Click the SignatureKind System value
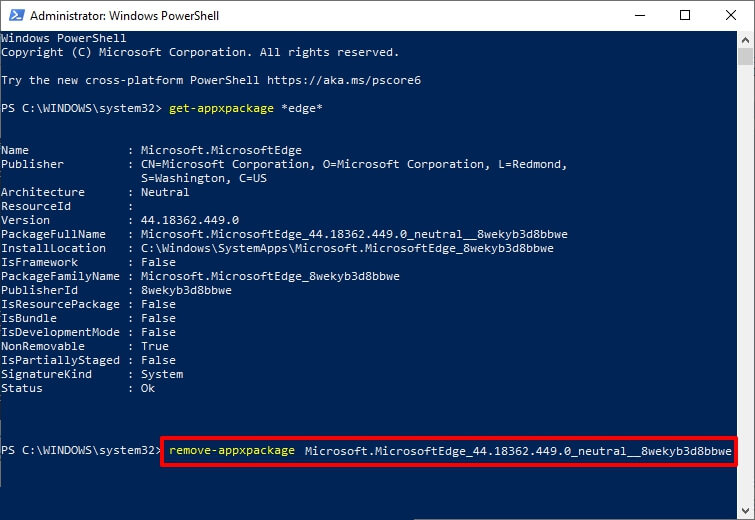 [162, 374]
